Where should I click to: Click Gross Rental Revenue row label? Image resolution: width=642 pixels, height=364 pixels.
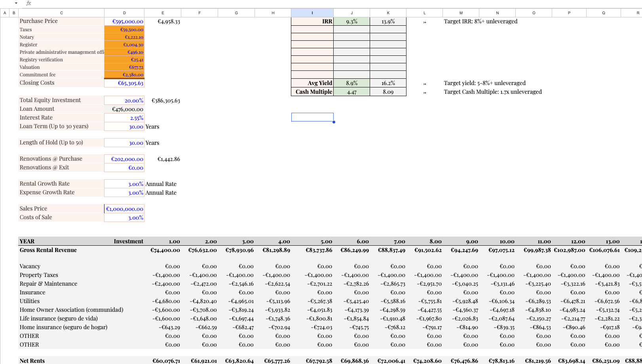point(48,250)
